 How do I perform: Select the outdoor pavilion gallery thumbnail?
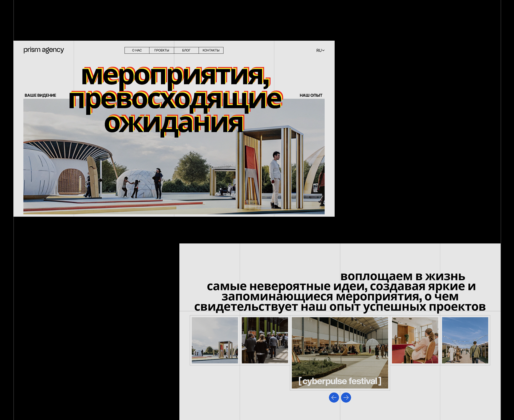coord(215,340)
